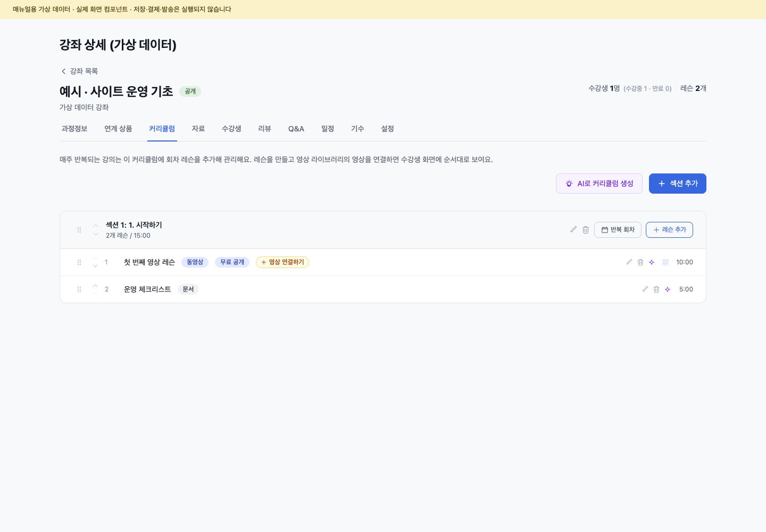Click the AI로 커리큘럼 생성 button

pos(599,184)
